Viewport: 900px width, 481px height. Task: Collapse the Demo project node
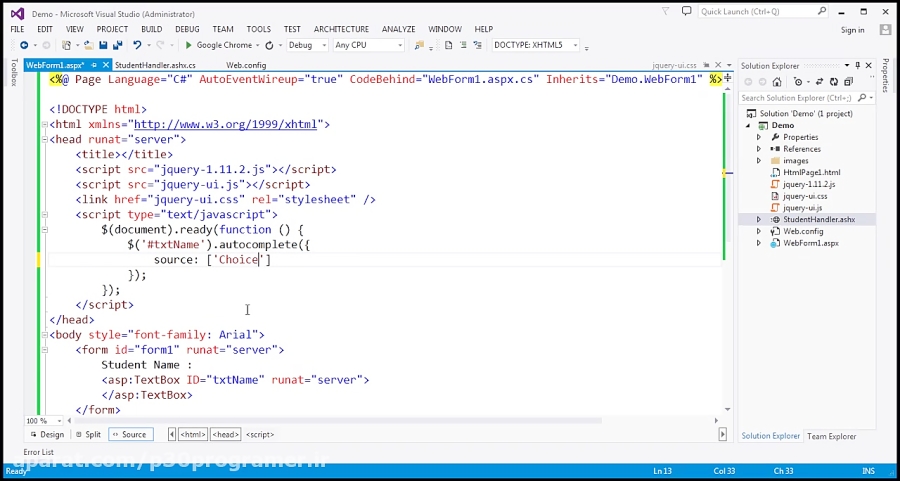pyautogui.click(x=748, y=125)
